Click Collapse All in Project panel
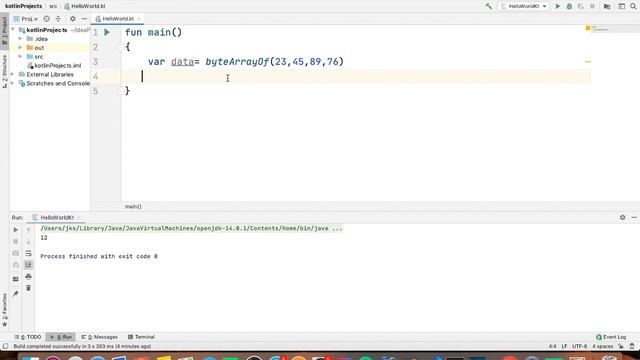Image resolution: width=640 pixels, height=360 pixels. 58,19
